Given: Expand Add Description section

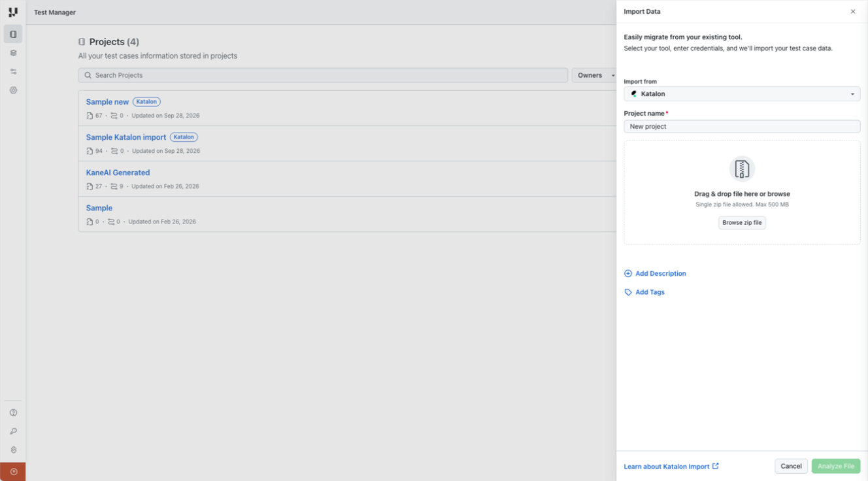Looking at the screenshot, I should 655,273.
